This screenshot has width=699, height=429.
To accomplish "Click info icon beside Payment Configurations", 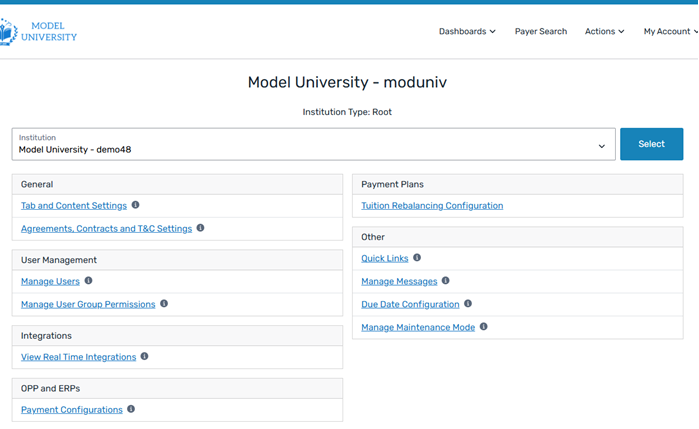I will [131, 409].
